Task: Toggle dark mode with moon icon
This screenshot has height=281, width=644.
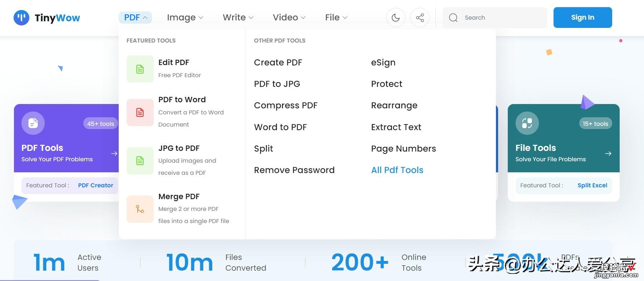Action: pyautogui.click(x=395, y=18)
